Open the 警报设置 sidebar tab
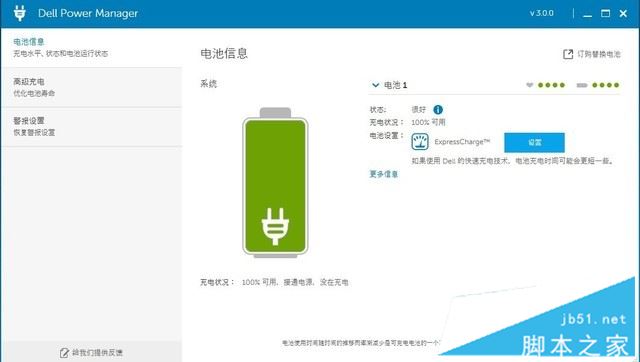 click(x=91, y=127)
